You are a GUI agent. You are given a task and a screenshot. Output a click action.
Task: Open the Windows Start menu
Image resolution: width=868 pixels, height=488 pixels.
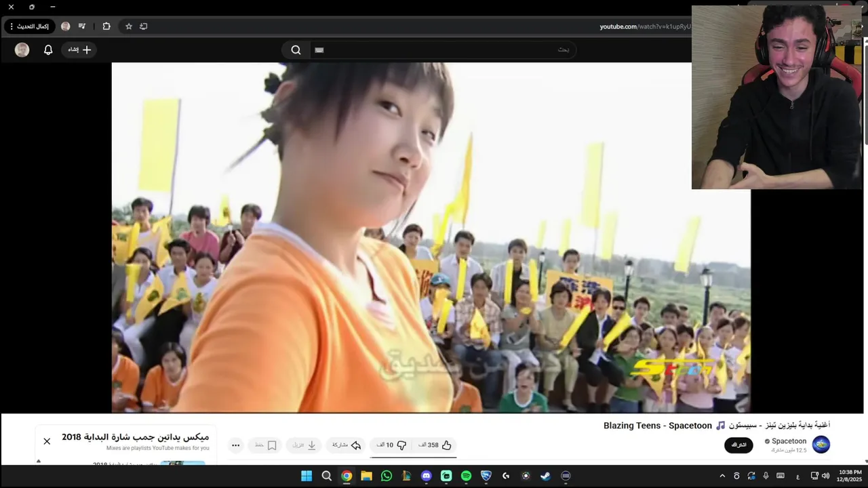coord(307,476)
